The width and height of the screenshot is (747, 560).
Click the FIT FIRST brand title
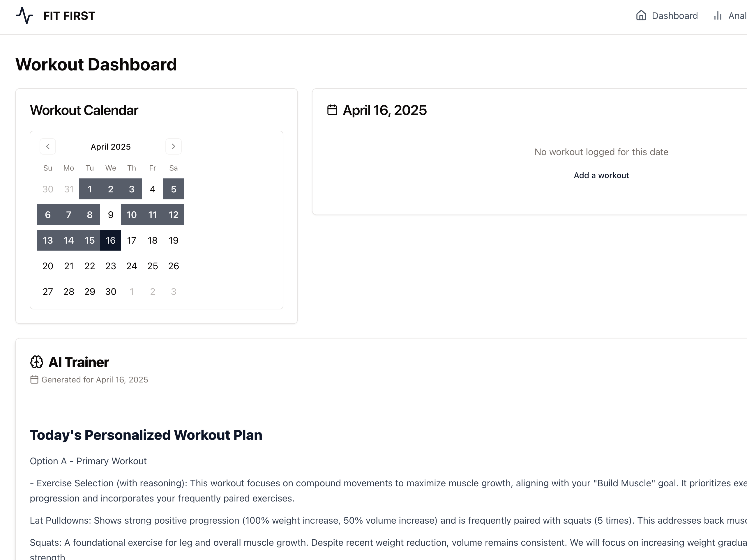point(69,16)
